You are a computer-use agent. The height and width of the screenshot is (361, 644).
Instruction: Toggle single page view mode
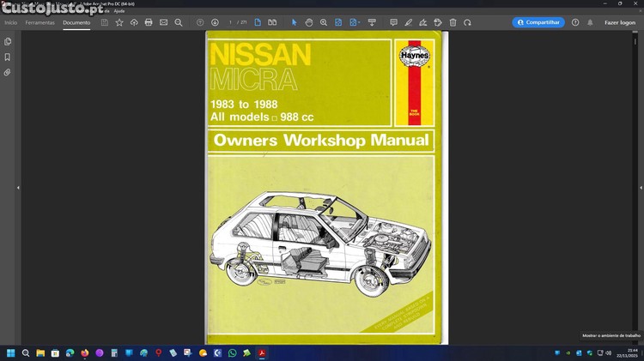pos(258,22)
